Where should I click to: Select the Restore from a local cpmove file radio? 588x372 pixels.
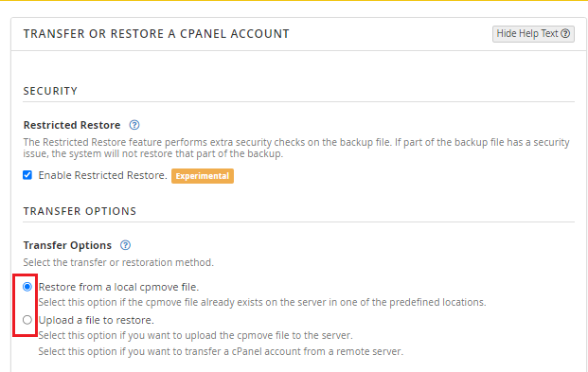coord(27,287)
